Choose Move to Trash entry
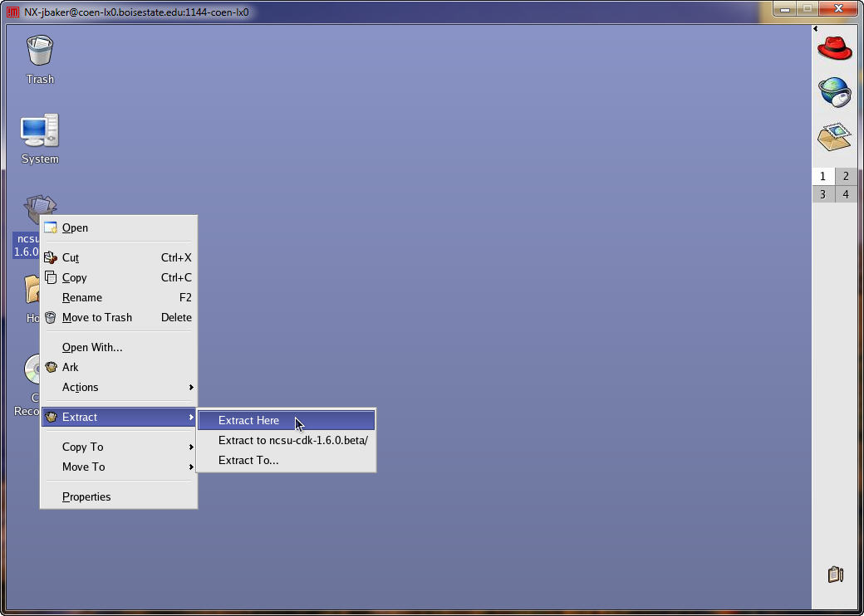 point(119,317)
